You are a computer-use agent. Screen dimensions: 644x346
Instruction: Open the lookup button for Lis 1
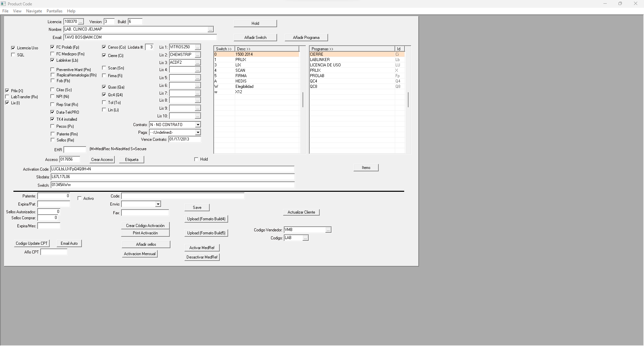point(198,47)
